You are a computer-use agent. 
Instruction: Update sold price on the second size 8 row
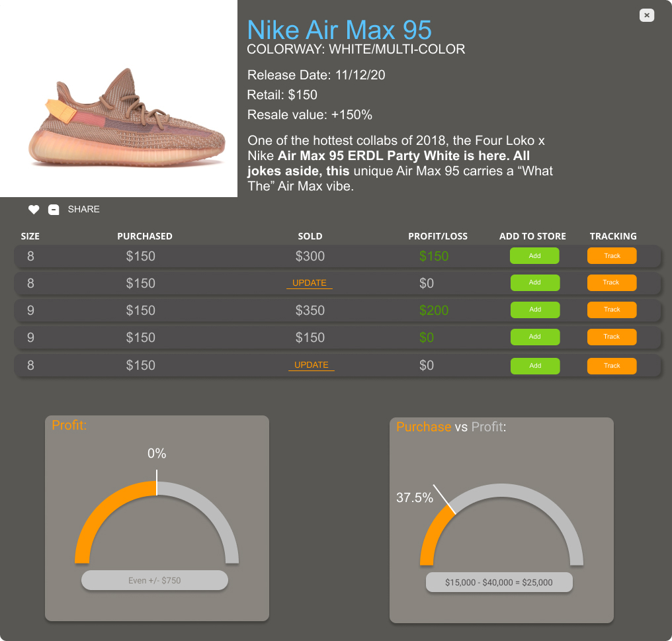tap(309, 282)
